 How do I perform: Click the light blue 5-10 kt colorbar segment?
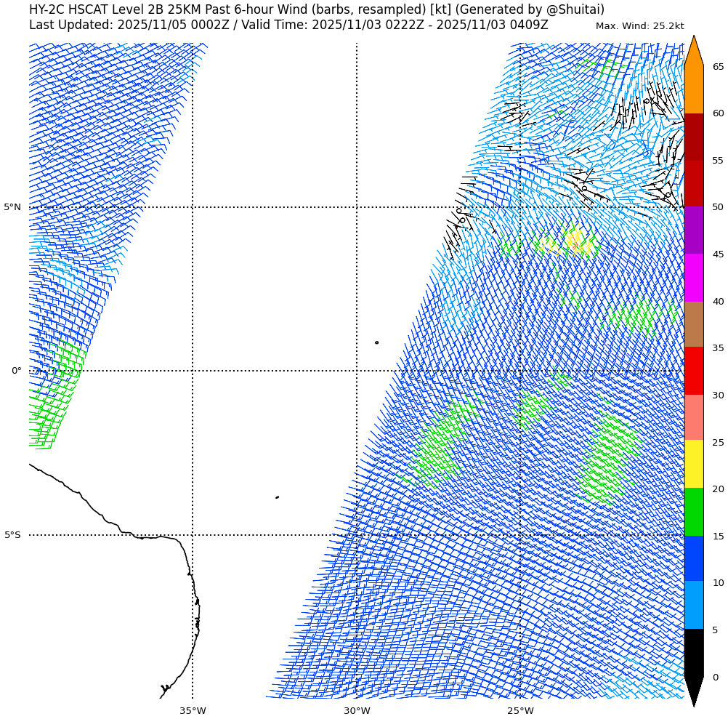693,605
